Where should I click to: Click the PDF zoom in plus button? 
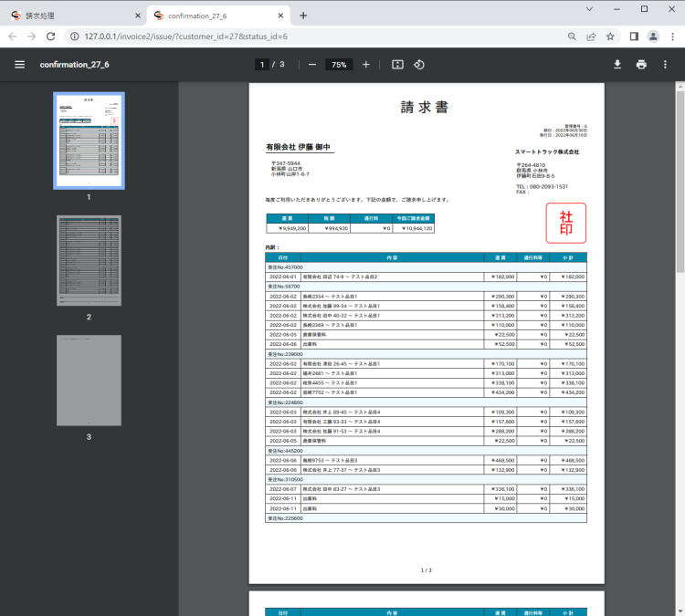pos(366,65)
